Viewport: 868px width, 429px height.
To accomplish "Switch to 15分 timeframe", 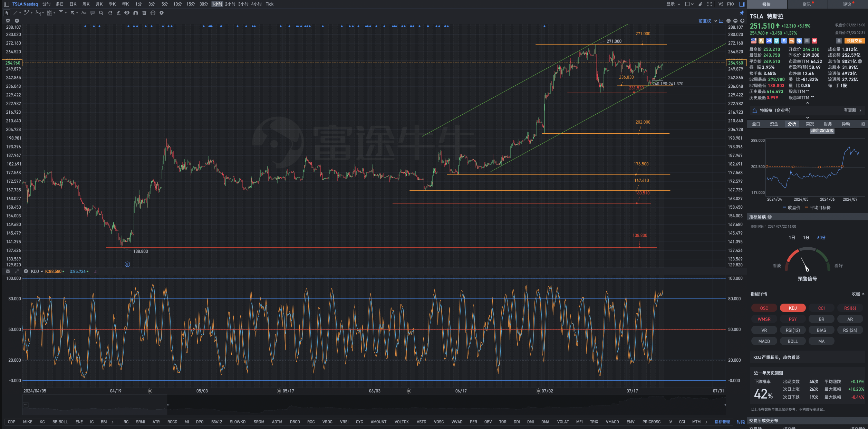I will coord(191,4).
